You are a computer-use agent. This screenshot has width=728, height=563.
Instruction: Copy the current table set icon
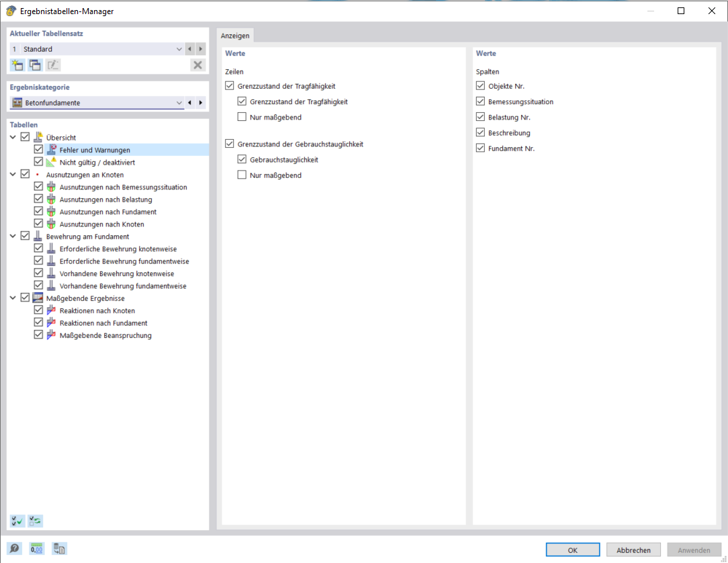pyautogui.click(x=36, y=65)
